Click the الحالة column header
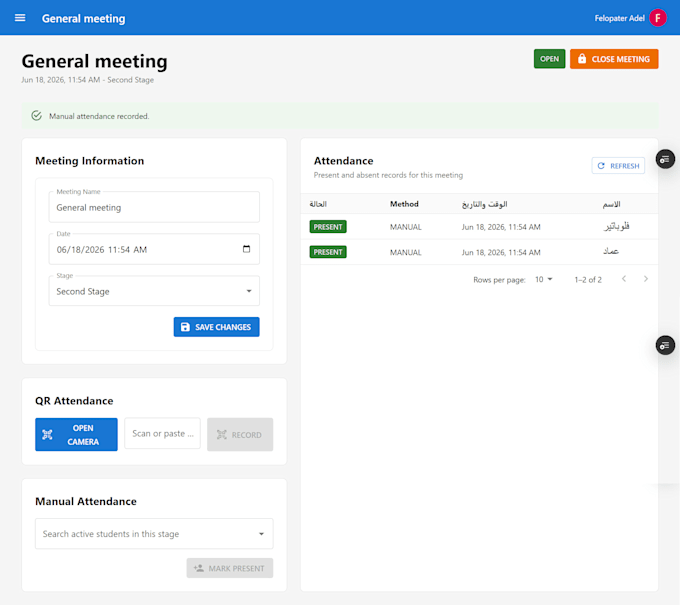The image size is (680, 605). point(318,204)
